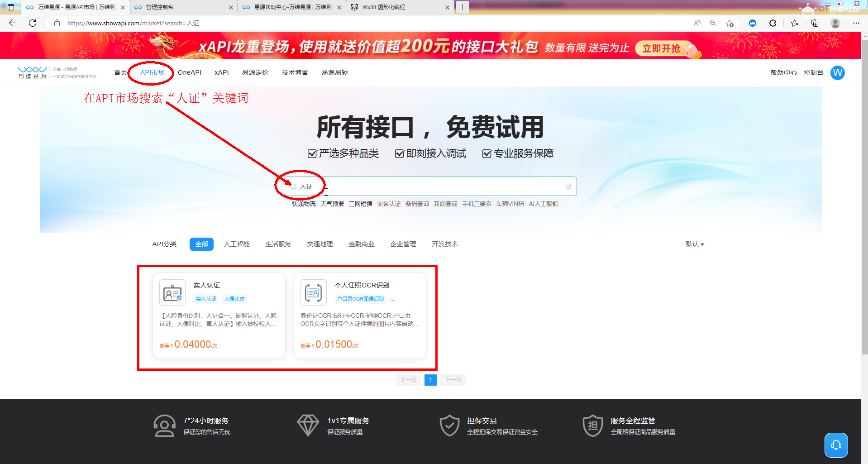The width and height of the screenshot is (868, 464).
Task: Open the 实人认证 API card title
Action: [x=207, y=285]
